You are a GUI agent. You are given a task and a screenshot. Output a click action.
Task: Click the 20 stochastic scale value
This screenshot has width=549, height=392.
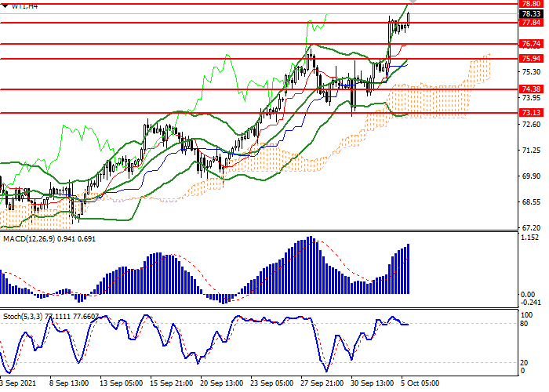pyautogui.click(x=524, y=362)
